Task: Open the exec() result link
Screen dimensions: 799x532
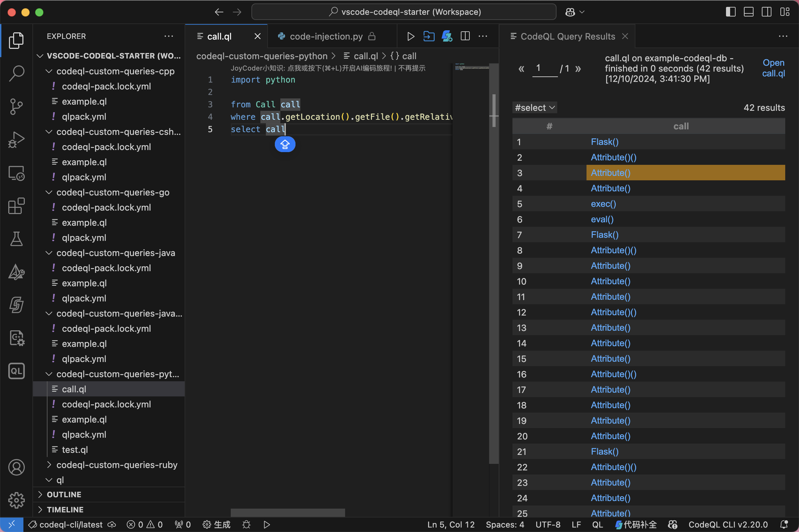Action: point(603,204)
